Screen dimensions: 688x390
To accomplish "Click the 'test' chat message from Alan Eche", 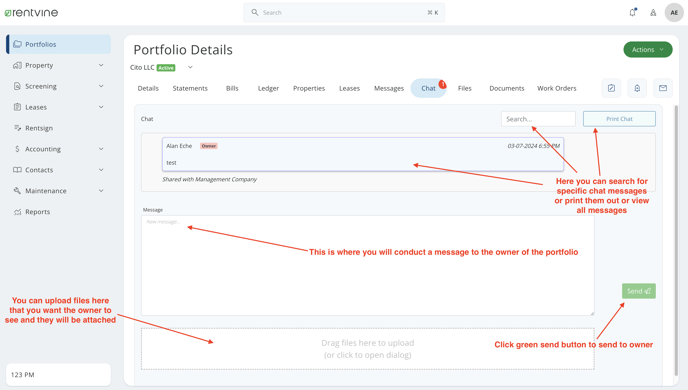I will point(362,154).
